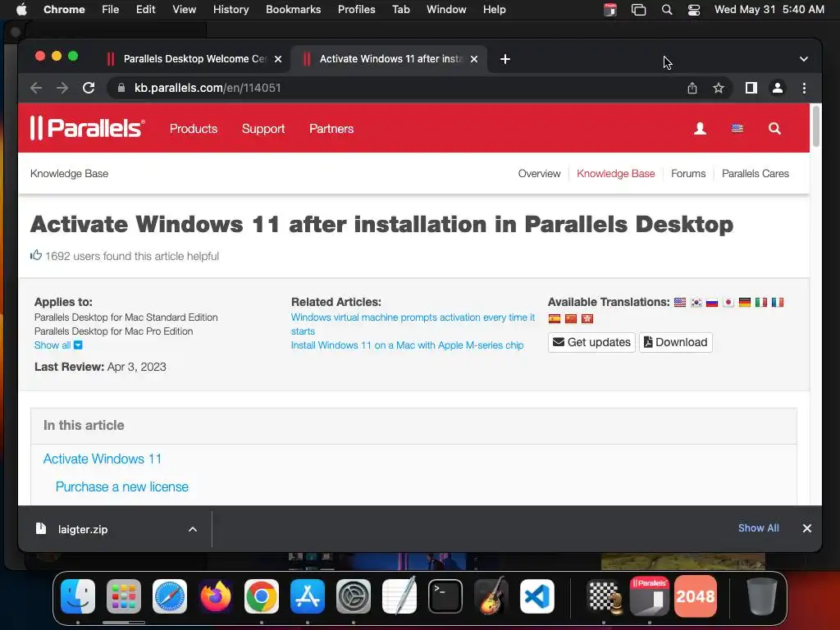The width and height of the screenshot is (840, 630).
Task: Open the 2048 game in Dock
Action: point(696,596)
